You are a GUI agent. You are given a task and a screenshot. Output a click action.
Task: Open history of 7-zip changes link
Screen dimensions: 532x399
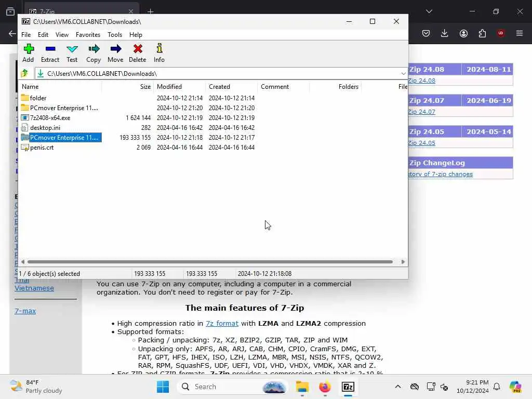click(x=441, y=174)
